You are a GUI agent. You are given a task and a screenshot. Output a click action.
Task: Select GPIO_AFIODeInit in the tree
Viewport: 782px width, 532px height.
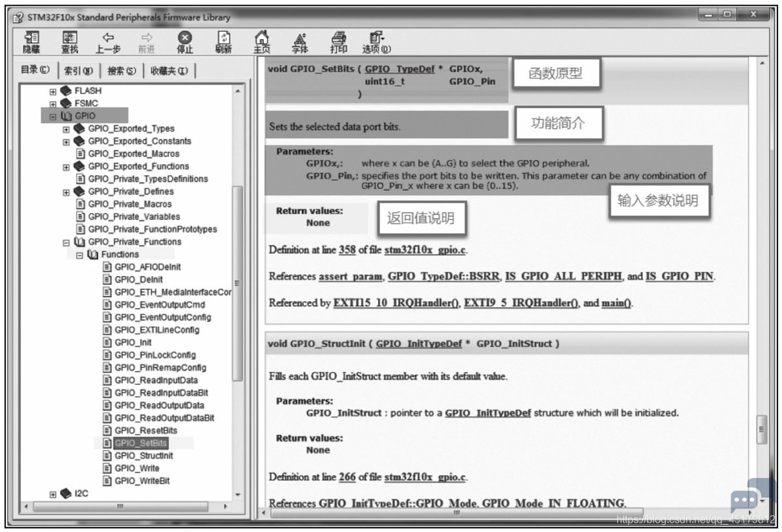(x=147, y=267)
